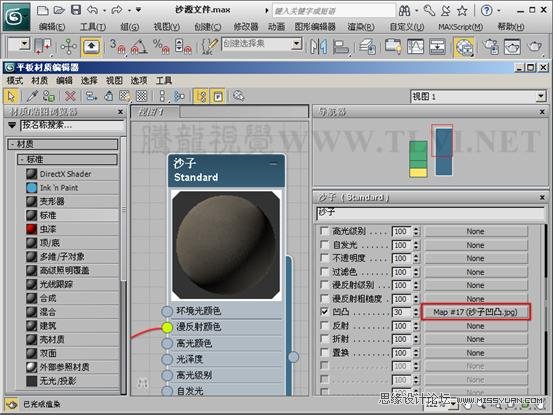Click the Map #17 (沙子凹凸.jpg) button
553x415 pixels.
(475, 312)
